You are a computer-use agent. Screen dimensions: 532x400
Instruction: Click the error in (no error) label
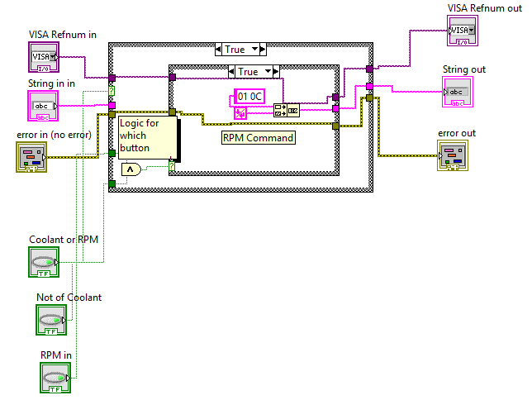pos(54,135)
